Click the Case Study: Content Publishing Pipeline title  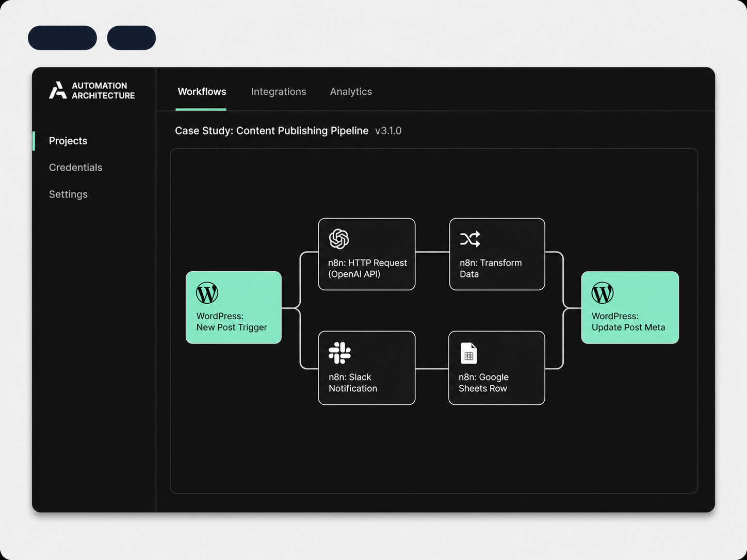click(271, 130)
